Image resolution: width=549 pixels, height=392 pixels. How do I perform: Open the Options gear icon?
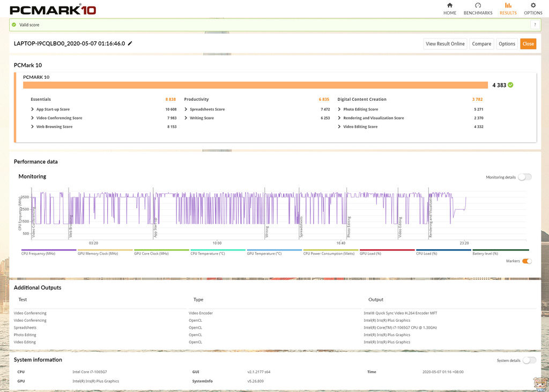[x=533, y=5]
